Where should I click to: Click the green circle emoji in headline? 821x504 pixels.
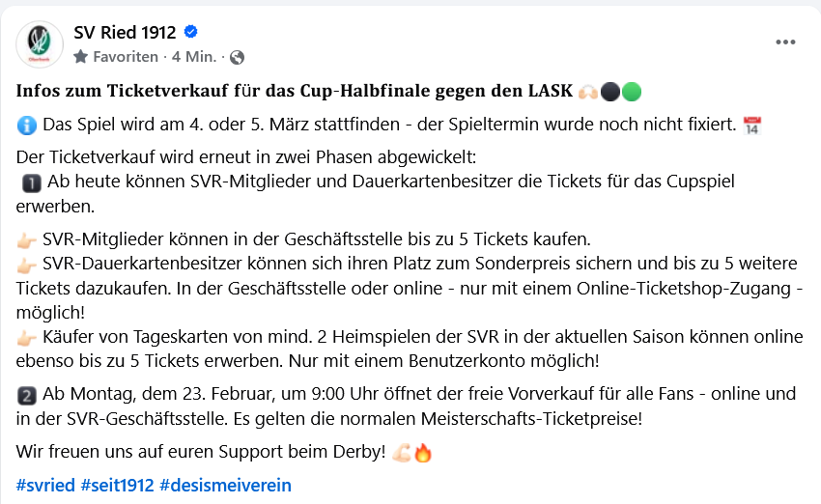pyautogui.click(x=632, y=93)
